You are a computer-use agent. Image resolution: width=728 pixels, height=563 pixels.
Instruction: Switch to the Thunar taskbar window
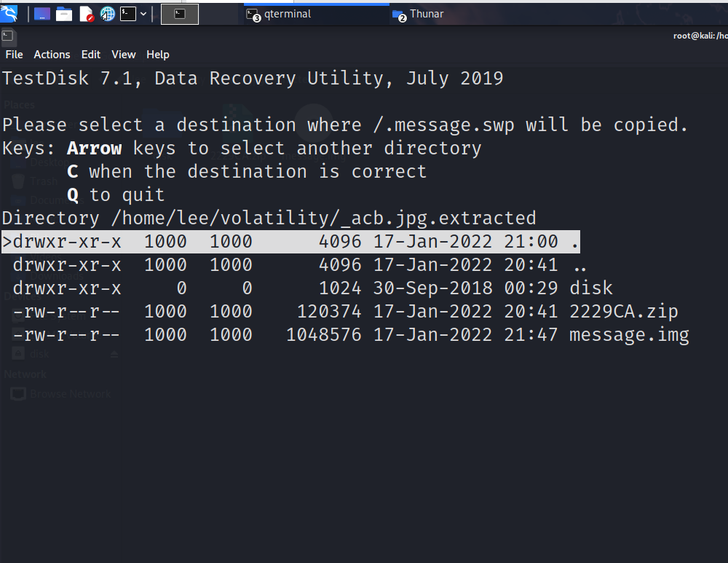point(418,15)
